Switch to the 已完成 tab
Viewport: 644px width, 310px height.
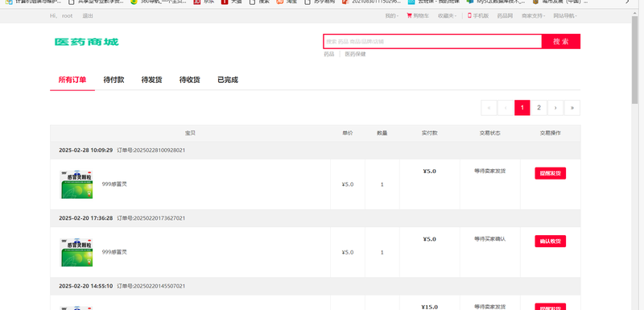coord(228,80)
